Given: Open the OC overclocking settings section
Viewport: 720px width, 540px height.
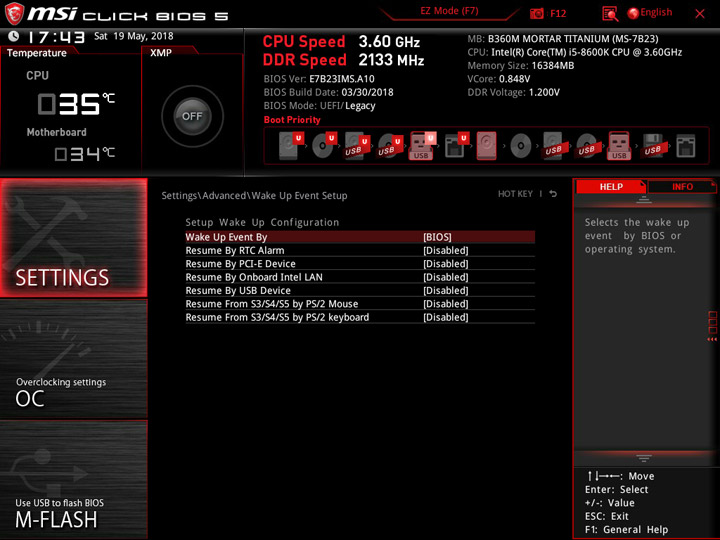Looking at the screenshot, I should 73,359.
